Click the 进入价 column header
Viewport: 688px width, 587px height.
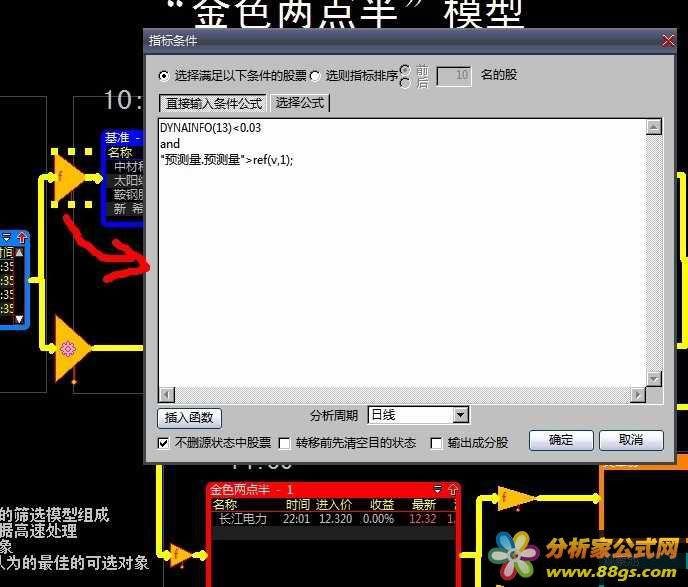click(x=333, y=505)
